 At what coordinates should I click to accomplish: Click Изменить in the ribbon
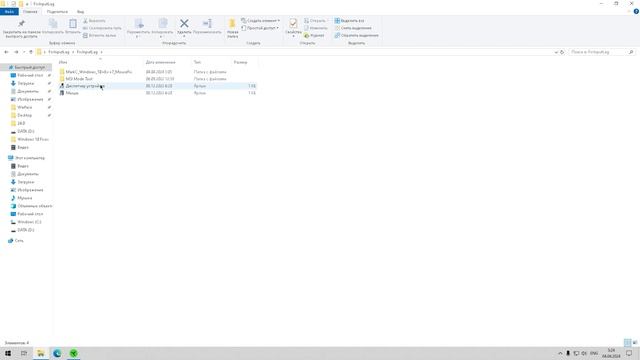pyautogui.click(x=316, y=28)
